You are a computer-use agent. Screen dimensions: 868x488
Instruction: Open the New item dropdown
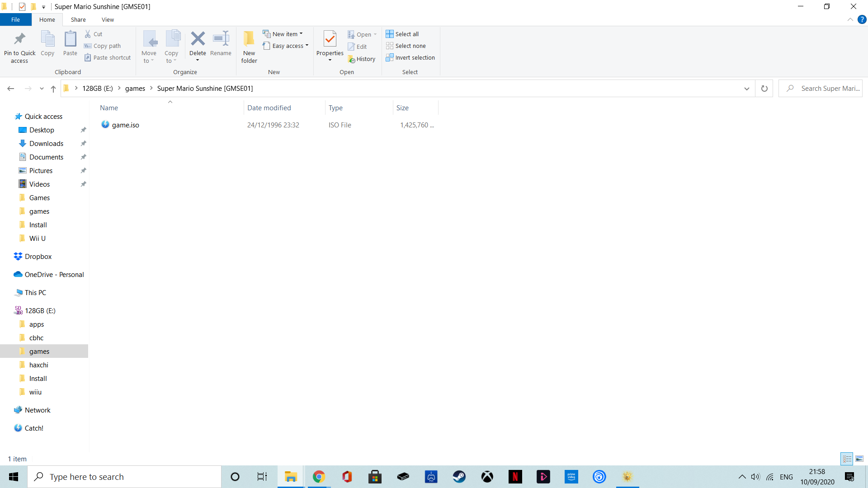pos(283,34)
